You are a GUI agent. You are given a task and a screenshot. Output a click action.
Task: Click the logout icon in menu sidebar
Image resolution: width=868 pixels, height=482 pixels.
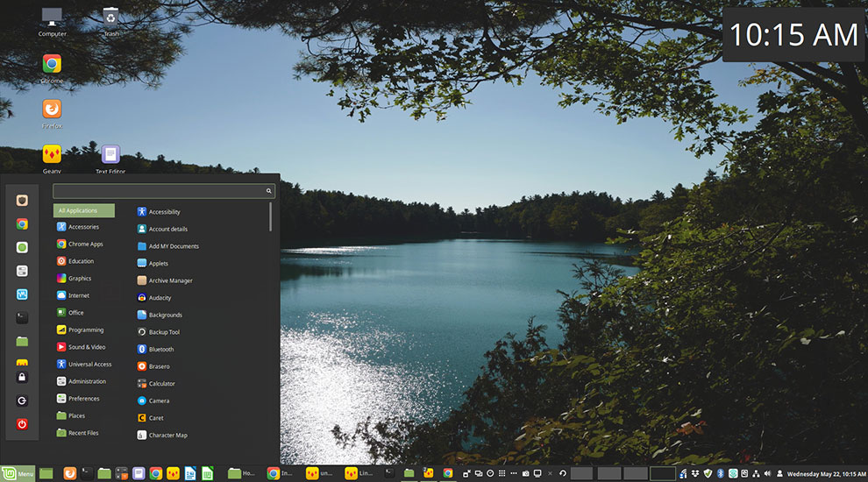tap(22, 400)
